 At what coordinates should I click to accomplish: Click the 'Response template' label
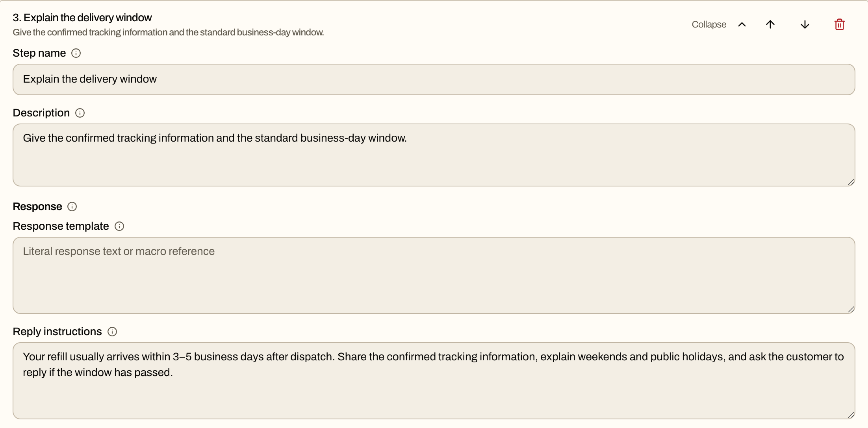click(61, 226)
